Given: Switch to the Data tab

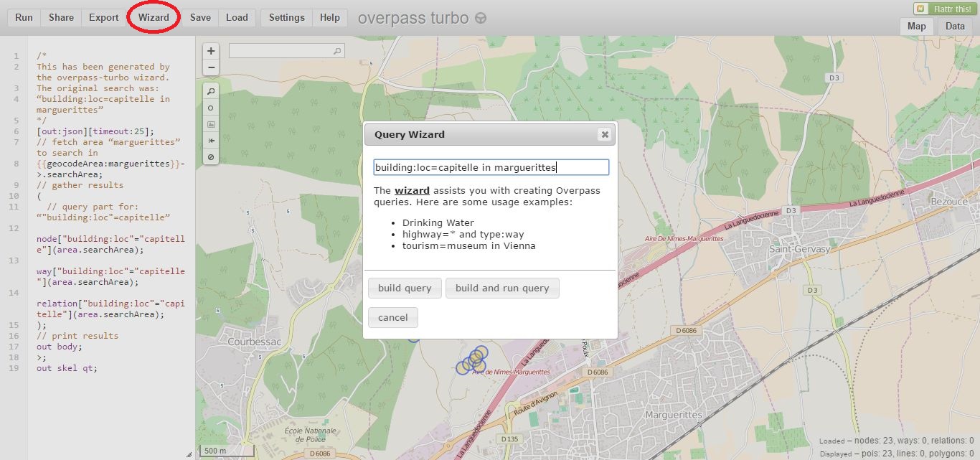Looking at the screenshot, I should pos(955,26).
